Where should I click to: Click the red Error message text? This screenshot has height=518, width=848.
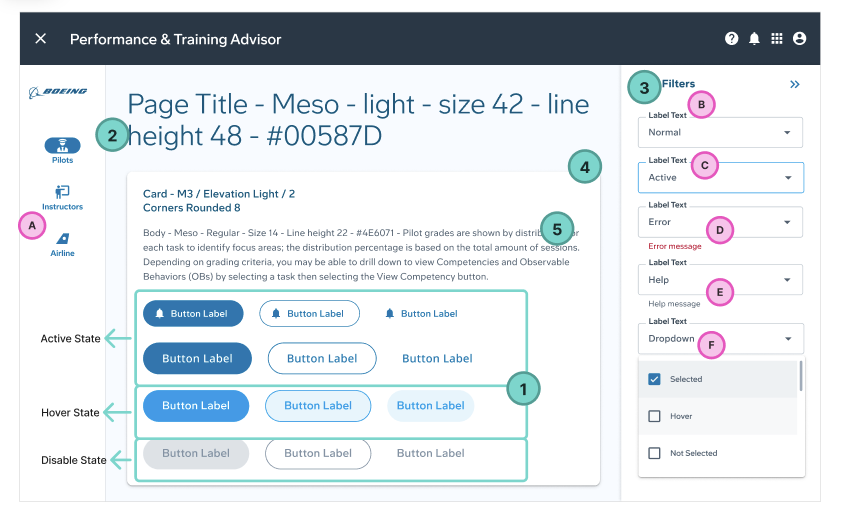point(674,246)
